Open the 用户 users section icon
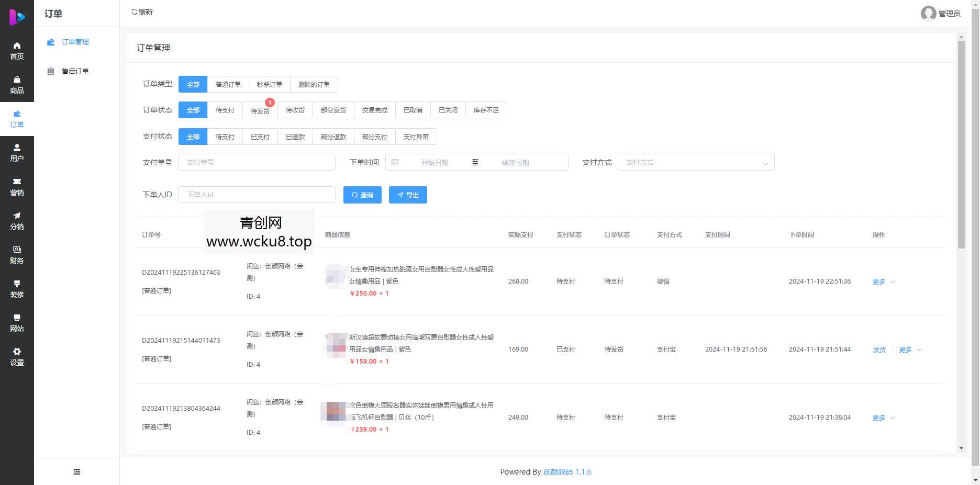 [x=17, y=152]
